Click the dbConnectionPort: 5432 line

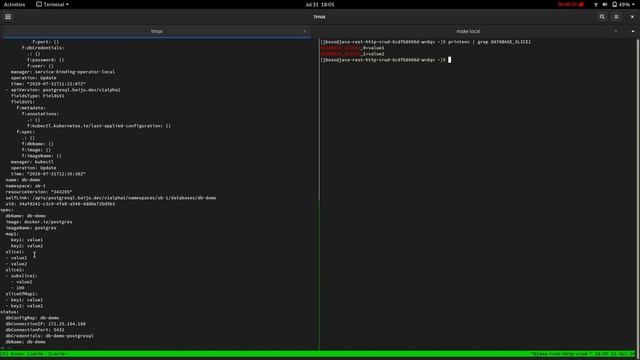coord(35,330)
